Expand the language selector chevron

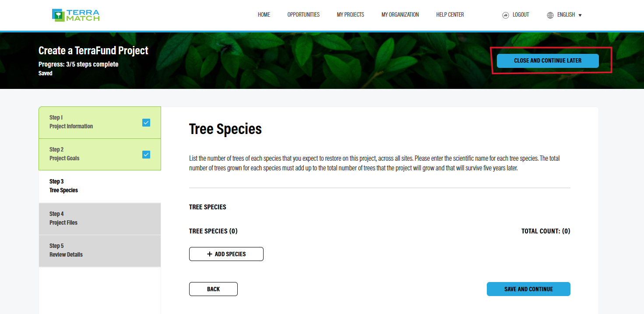581,15
